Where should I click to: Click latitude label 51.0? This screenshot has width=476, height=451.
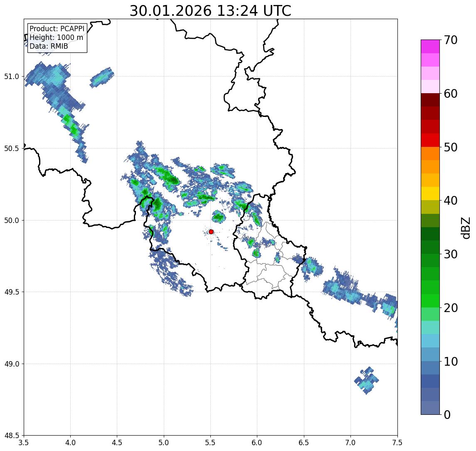click(x=11, y=77)
